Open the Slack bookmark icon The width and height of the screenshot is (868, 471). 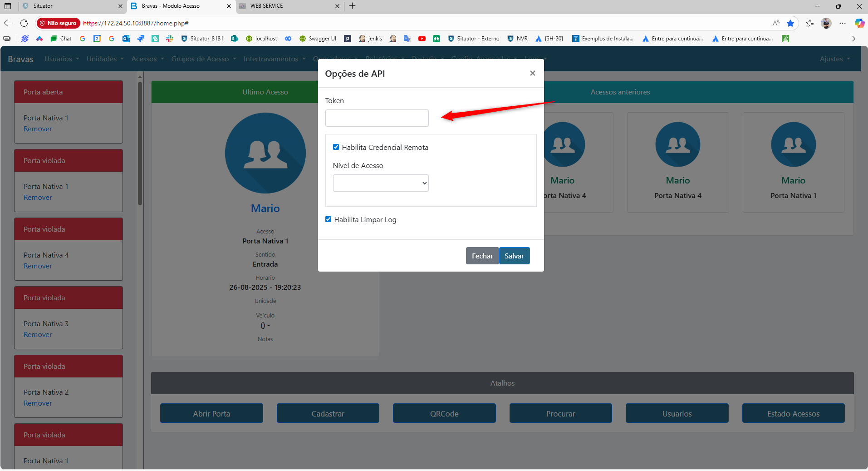pyautogui.click(x=170, y=39)
